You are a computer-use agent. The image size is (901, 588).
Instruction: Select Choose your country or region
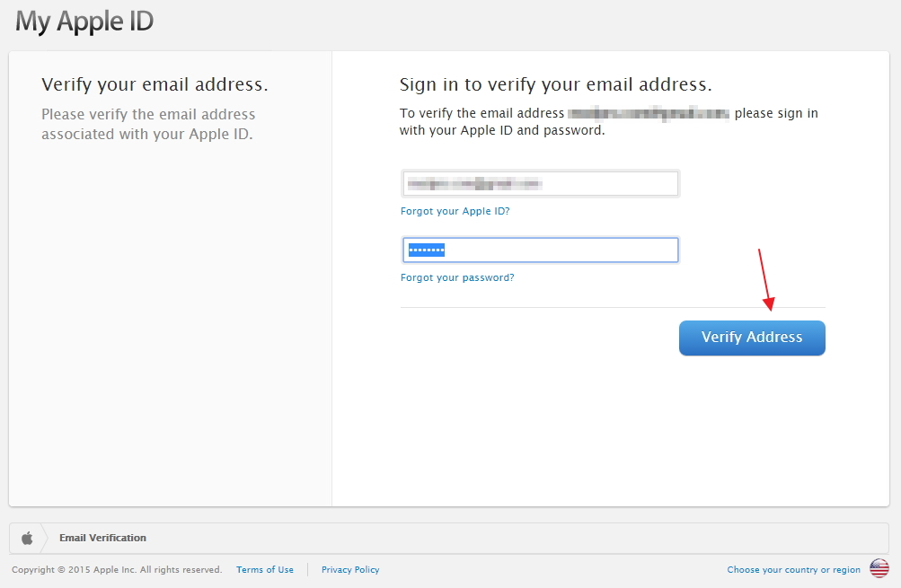[x=793, y=570]
